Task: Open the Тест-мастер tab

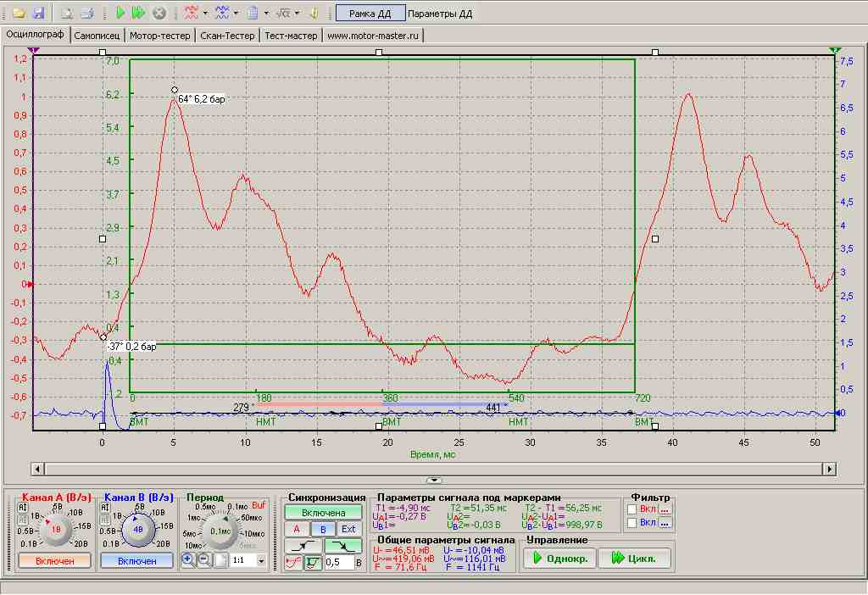Action: click(x=292, y=36)
